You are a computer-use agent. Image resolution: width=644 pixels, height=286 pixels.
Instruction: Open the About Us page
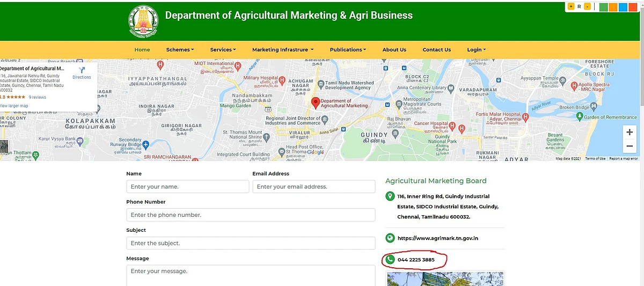(394, 49)
